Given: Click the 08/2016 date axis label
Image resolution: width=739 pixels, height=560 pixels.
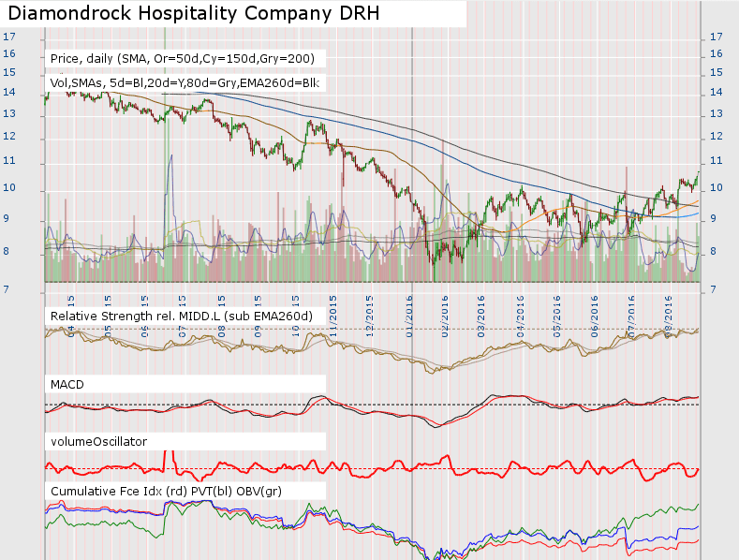Looking at the screenshot, I should (668, 317).
